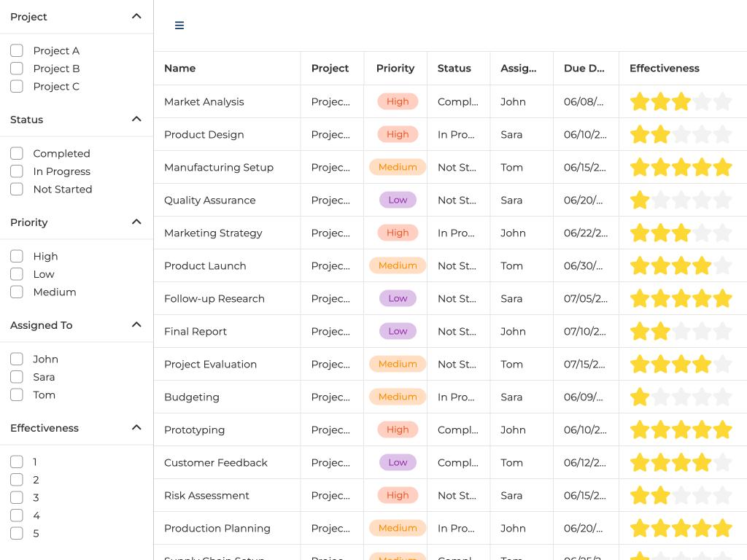
Task: Click the third star in Product Design row
Action: 681,135
